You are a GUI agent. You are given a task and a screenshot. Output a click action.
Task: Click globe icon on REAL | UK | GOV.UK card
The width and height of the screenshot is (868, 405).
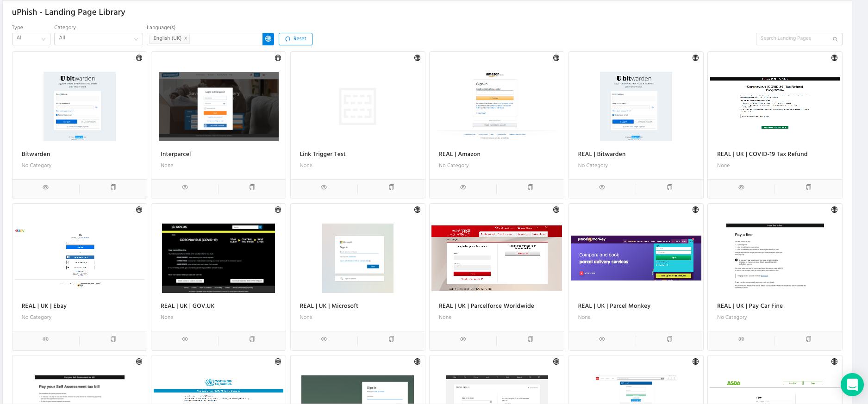(278, 210)
